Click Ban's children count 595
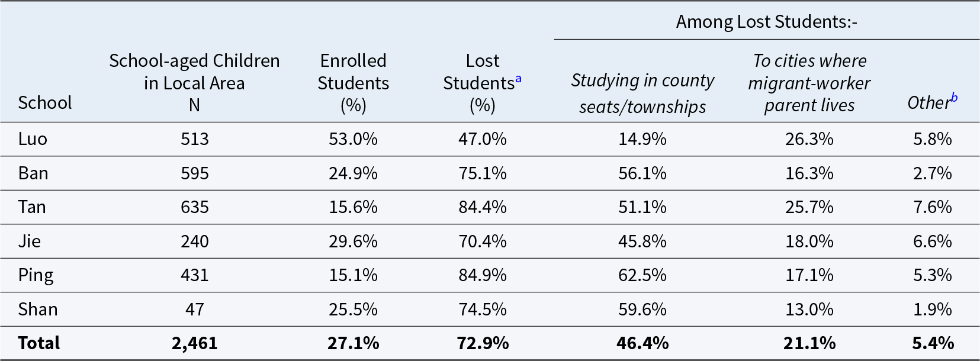Image resolution: width=980 pixels, height=361 pixels. pos(195,173)
